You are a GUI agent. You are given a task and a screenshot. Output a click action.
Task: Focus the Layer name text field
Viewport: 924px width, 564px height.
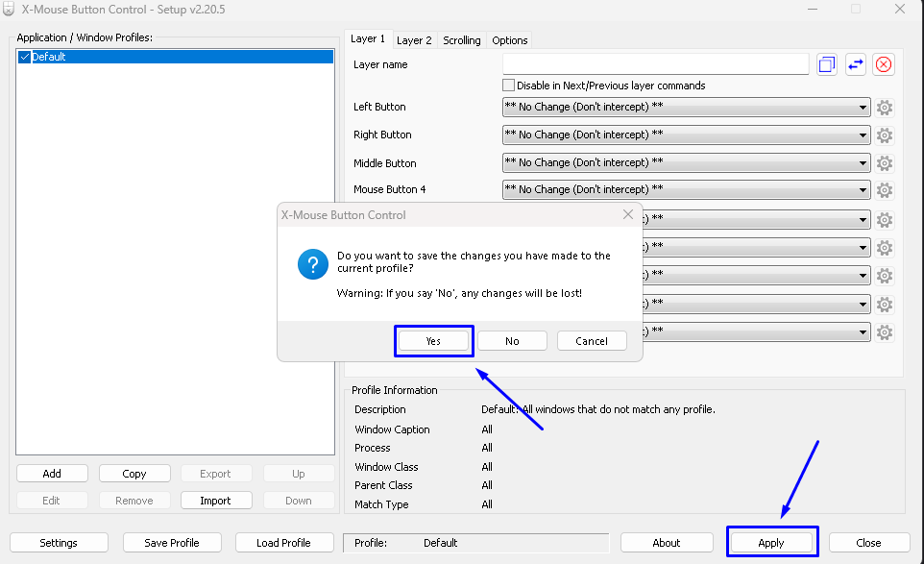pyautogui.click(x=656, y=64)
